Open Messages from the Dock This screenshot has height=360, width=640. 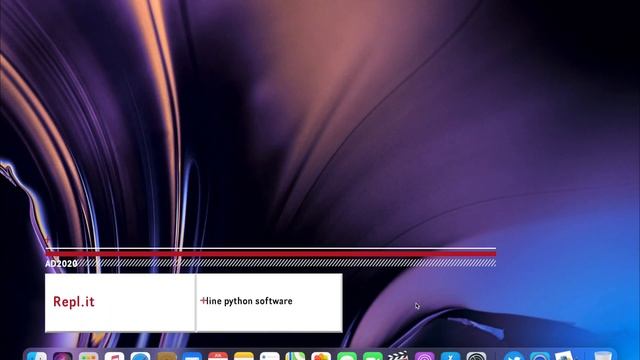347,356
